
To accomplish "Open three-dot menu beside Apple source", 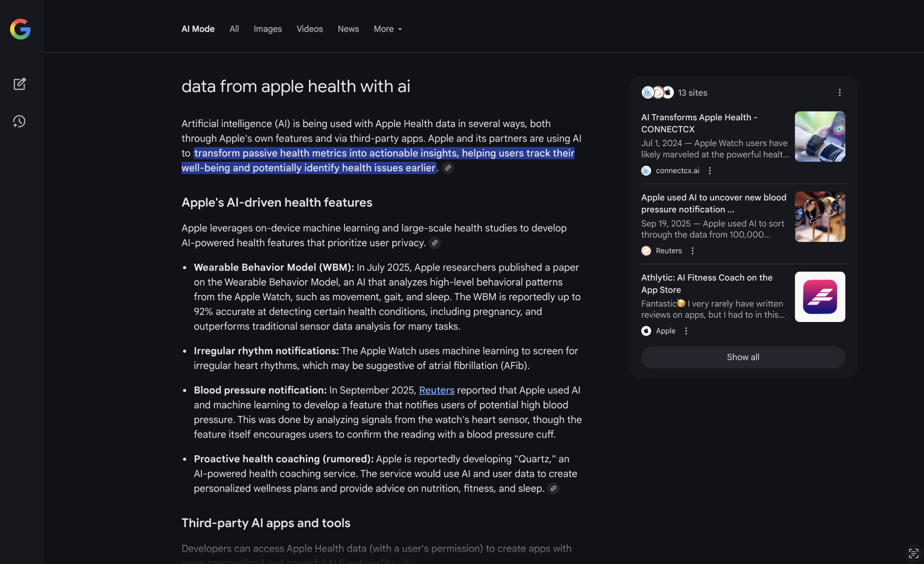I will coord(686,331).
